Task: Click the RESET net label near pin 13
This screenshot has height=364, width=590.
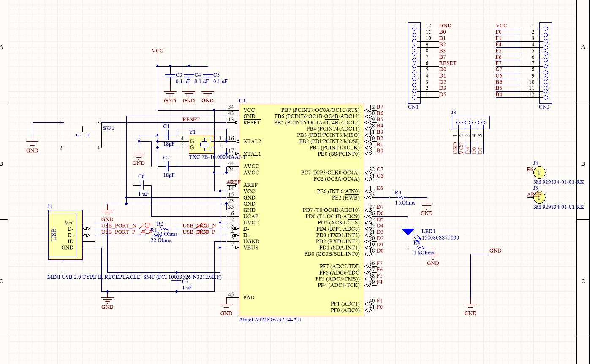Action: [190, 119]
